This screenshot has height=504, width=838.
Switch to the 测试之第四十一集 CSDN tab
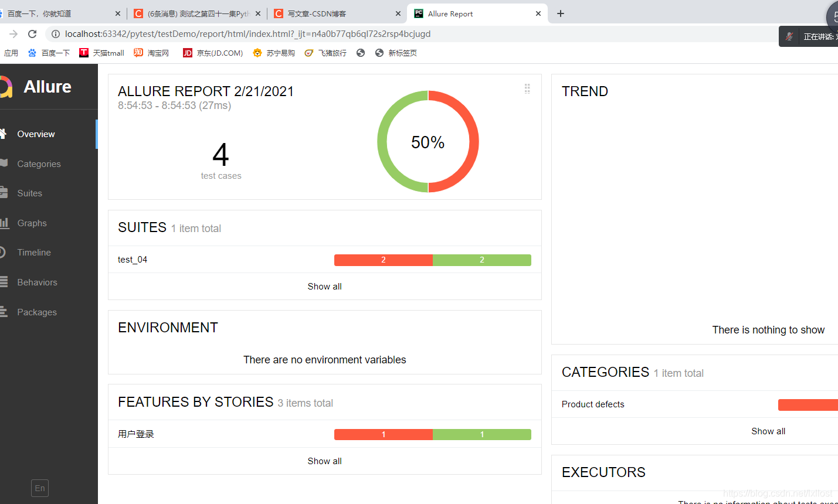pos(197,13)
